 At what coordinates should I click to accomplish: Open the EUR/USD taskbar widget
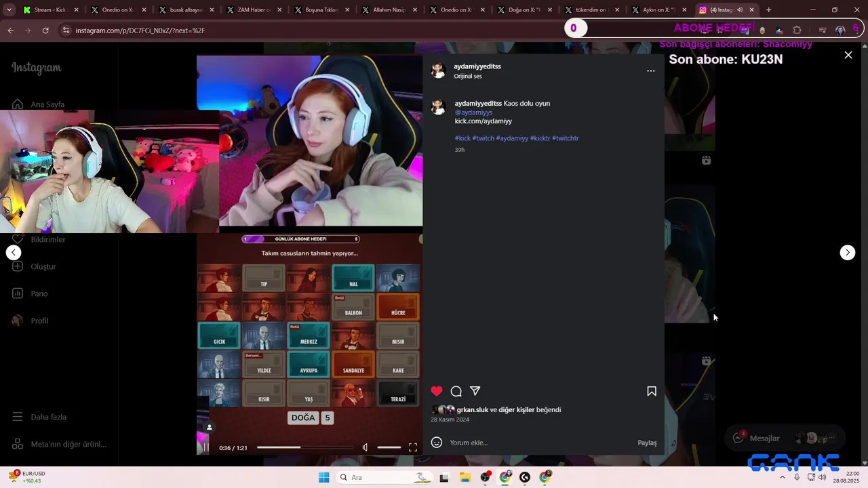pos(27,477)
